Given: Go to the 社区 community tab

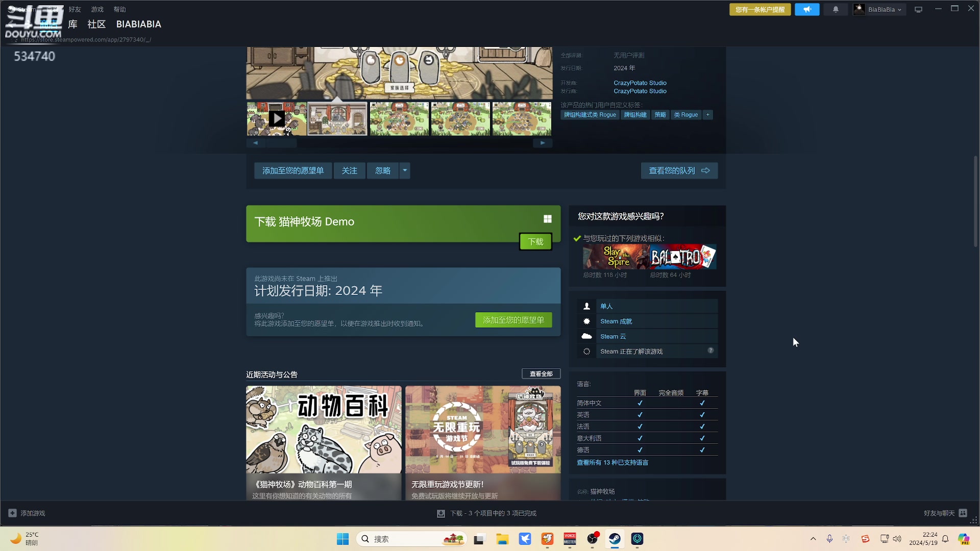Looking at the screenshot, I should click(x=96, y=24).
